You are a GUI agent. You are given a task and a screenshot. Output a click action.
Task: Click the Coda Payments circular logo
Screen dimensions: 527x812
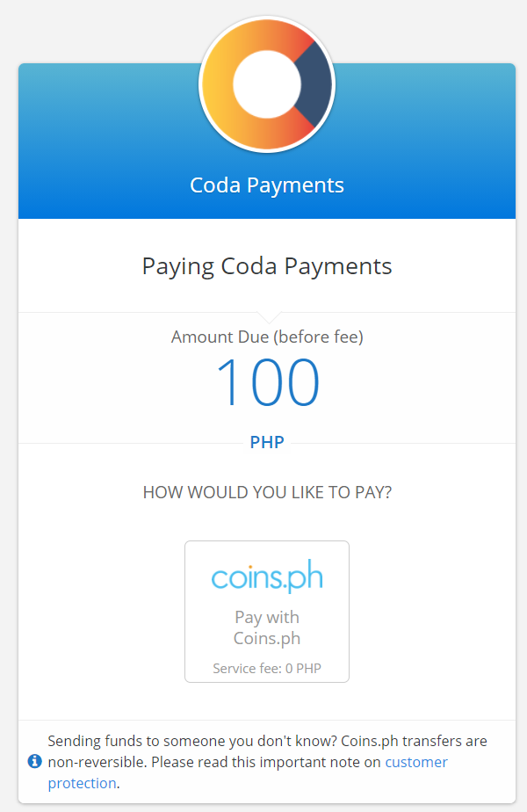point(267,84)
